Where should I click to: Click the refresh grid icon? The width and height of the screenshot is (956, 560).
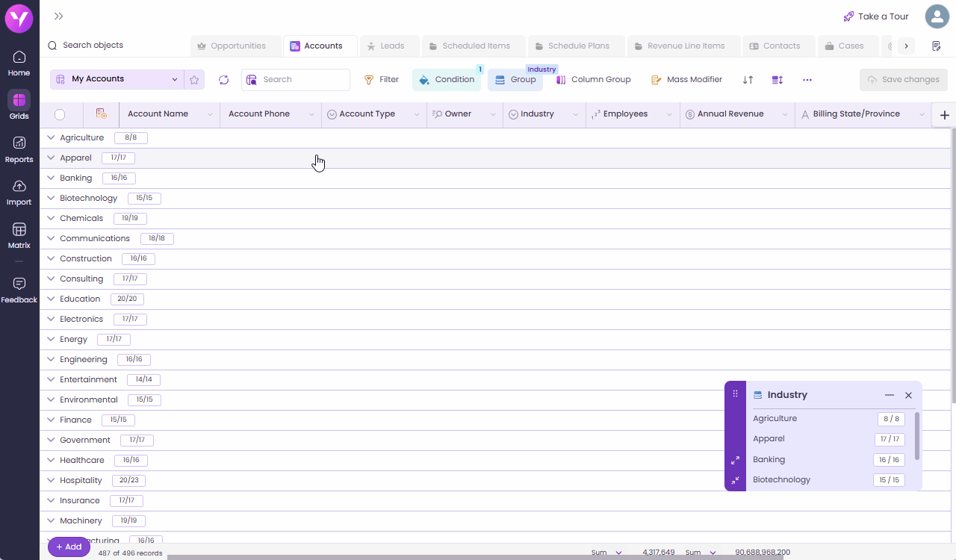[223, 80]
